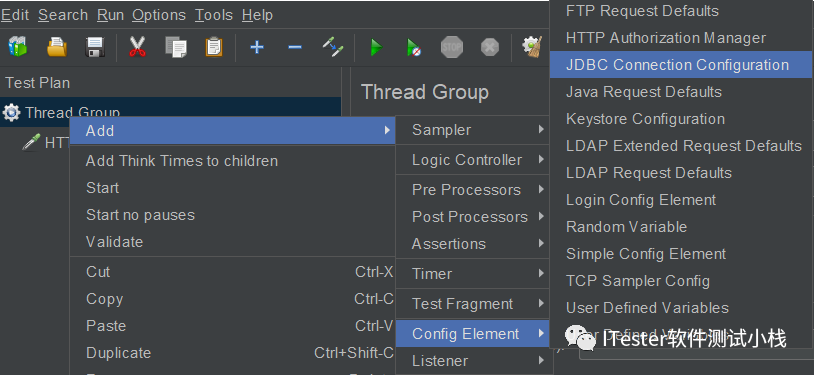Click the Stop sign icon
The image size is (814, 375).
click(452, 47)
